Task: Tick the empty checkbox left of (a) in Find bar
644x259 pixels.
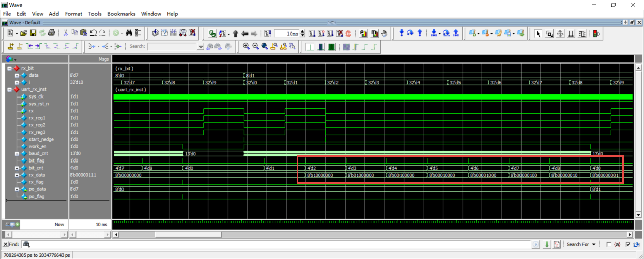Action: coord(609,244)
